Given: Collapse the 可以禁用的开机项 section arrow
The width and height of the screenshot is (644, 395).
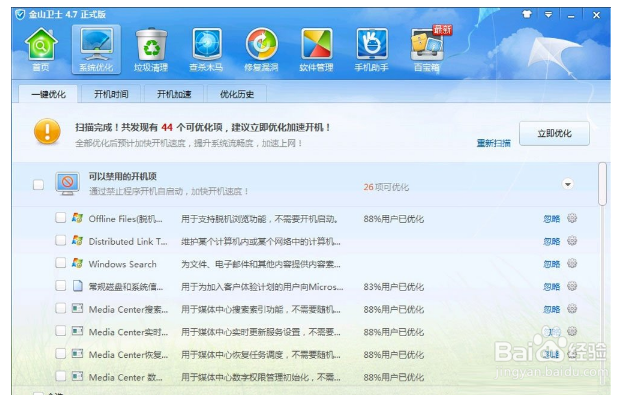Looking at the screenshot, I should pyautogui.click(x=568, y=184).
